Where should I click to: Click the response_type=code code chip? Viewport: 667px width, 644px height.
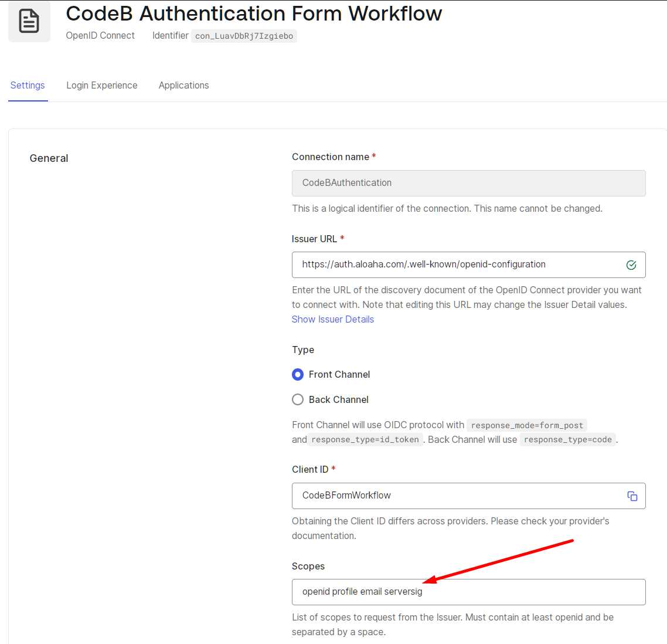(567, 439)
